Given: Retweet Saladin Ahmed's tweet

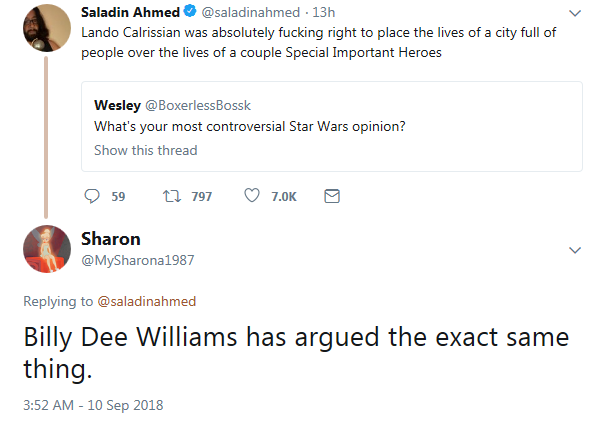Looking at the screenshot, I should tap(170, 197).
